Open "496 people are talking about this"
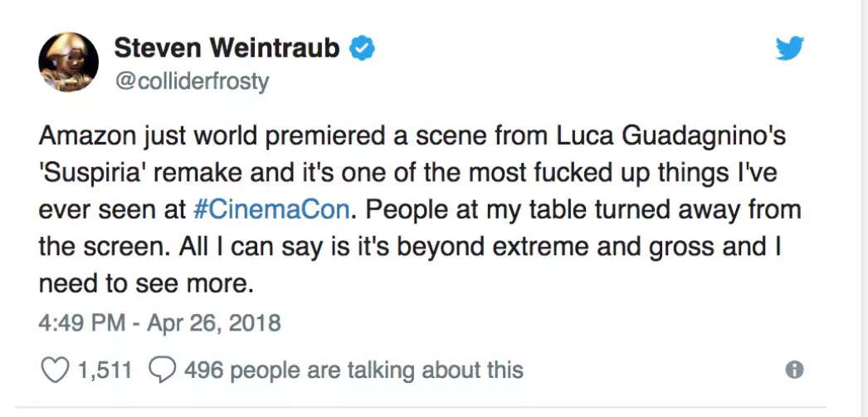This screenshot has width=868, height=417. 354,370
